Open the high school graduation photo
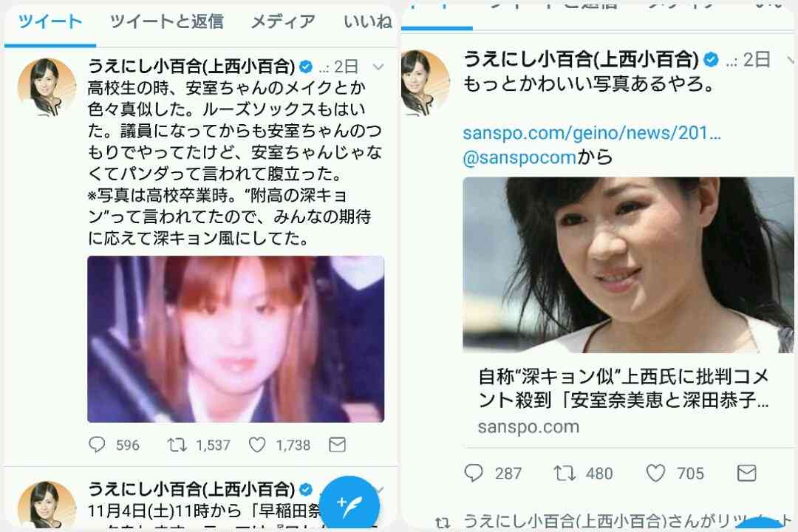 pyautogui.click(x=236, y=339)
